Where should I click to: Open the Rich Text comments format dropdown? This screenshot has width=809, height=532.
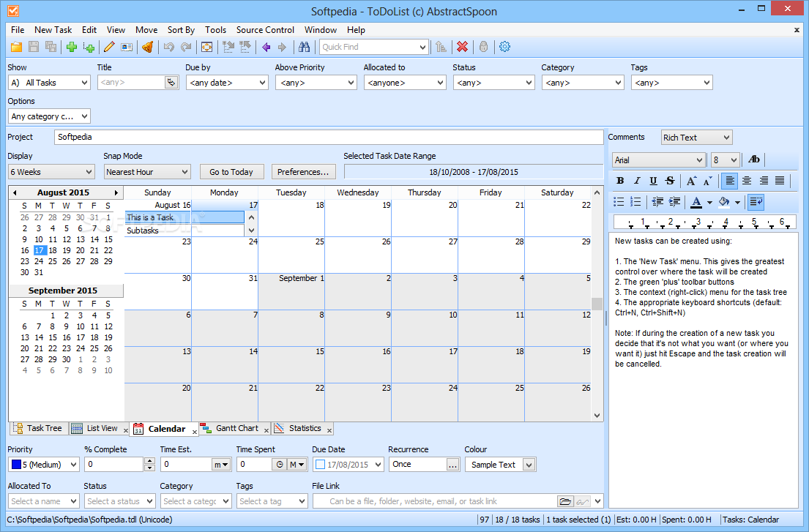pyautogui.click(x=696, y=138)
